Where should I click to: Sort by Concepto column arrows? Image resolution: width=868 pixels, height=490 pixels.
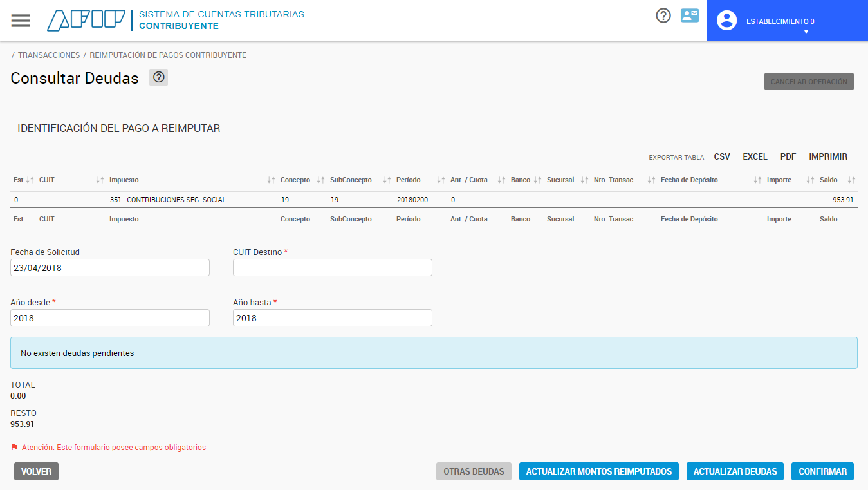pos(320,180)
